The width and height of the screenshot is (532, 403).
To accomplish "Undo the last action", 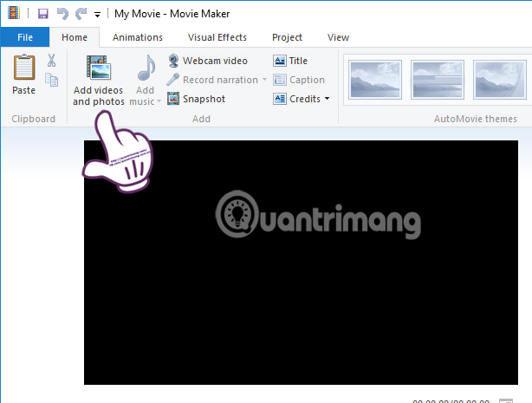I will click(62, 14).
